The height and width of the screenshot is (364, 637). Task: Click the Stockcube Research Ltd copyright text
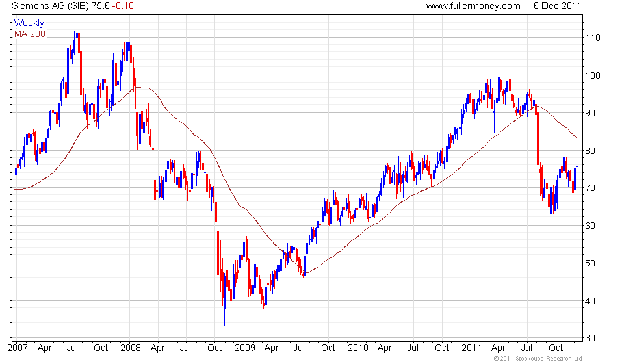[538, 359]
